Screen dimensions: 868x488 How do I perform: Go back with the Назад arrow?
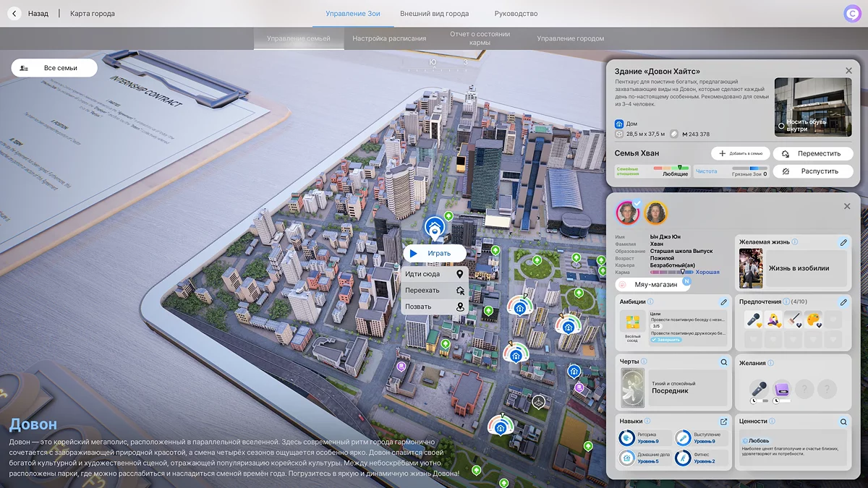[x=14, y=14]
